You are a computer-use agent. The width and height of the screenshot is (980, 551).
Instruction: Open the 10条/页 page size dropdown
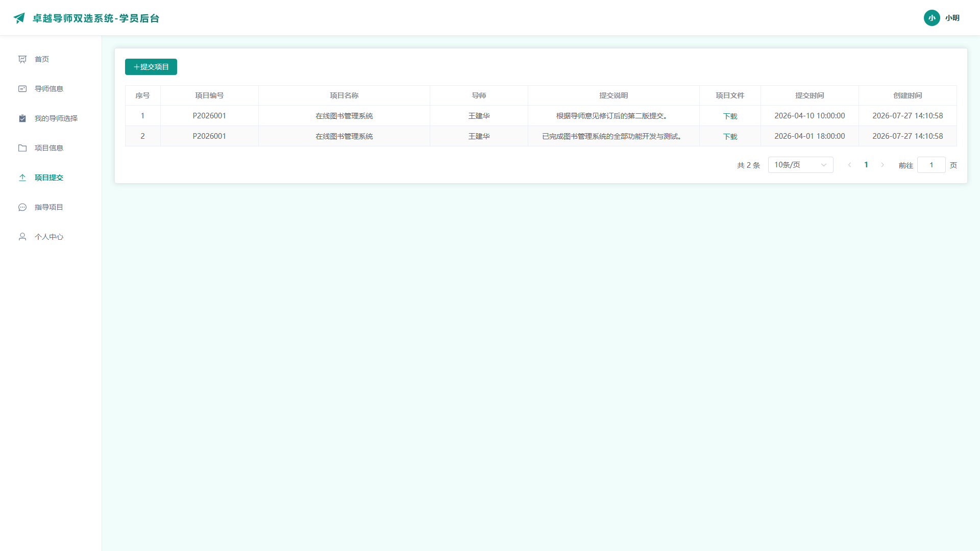800,165
